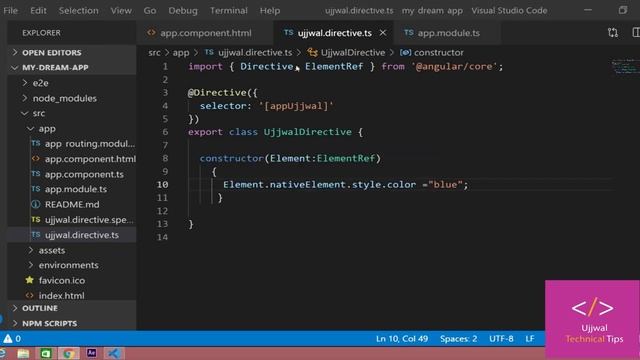Viewport: 640px width, 360px height.
Task: Expand the assets folder
Action: click(71, 250)
